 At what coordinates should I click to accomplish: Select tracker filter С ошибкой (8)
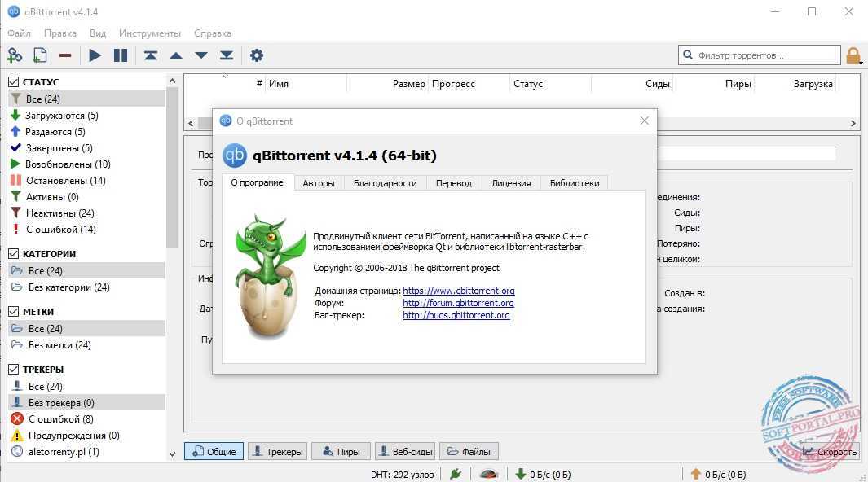coord(61,419)
